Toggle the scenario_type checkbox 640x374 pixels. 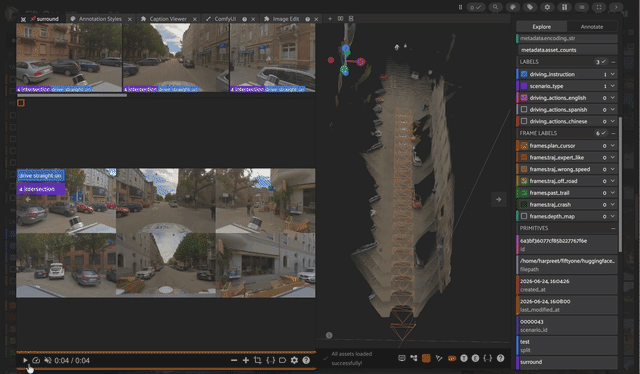click(x=524, y=86)
